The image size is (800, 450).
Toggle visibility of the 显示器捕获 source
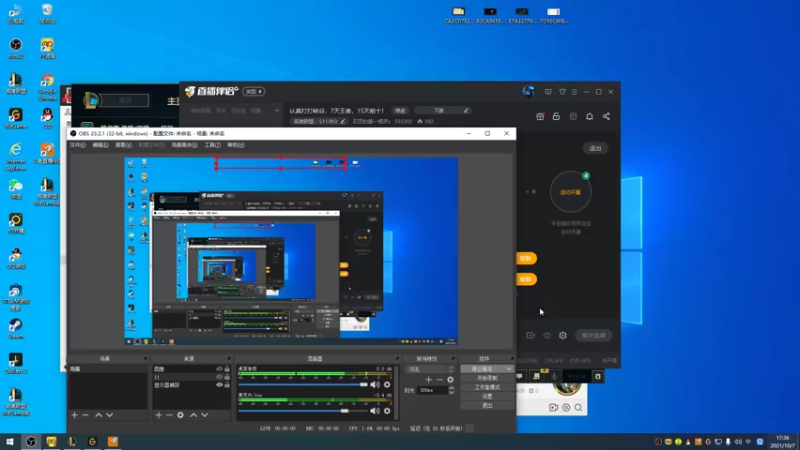pyautogui.click(x=219, y=385)
